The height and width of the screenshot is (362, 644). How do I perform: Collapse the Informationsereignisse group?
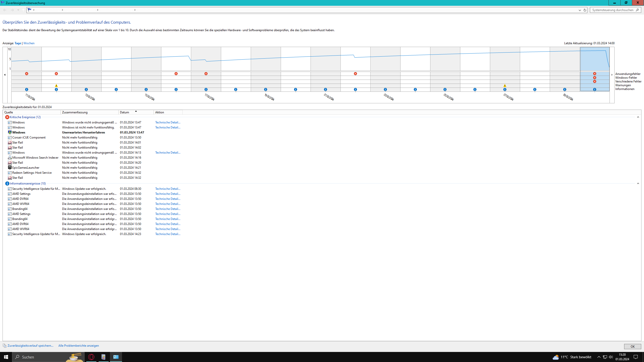(x=638, y=184)
